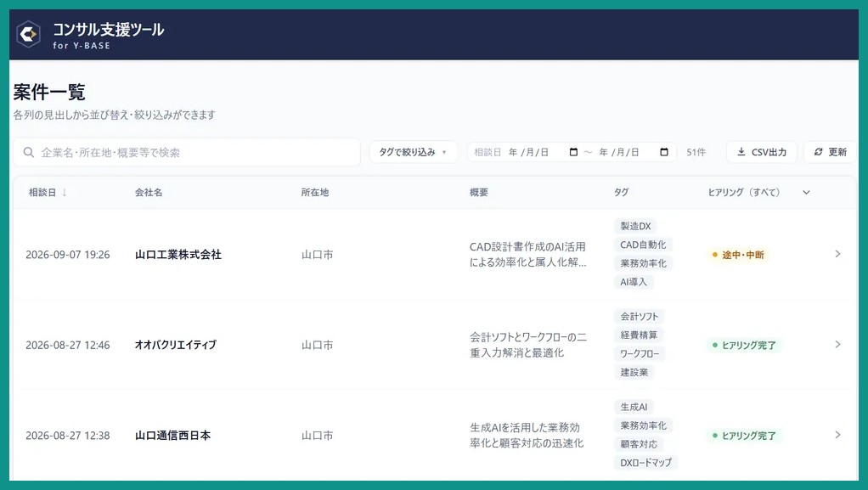Select the 建設業 tag
Screen dimensions: 868x490
[634, 372]
